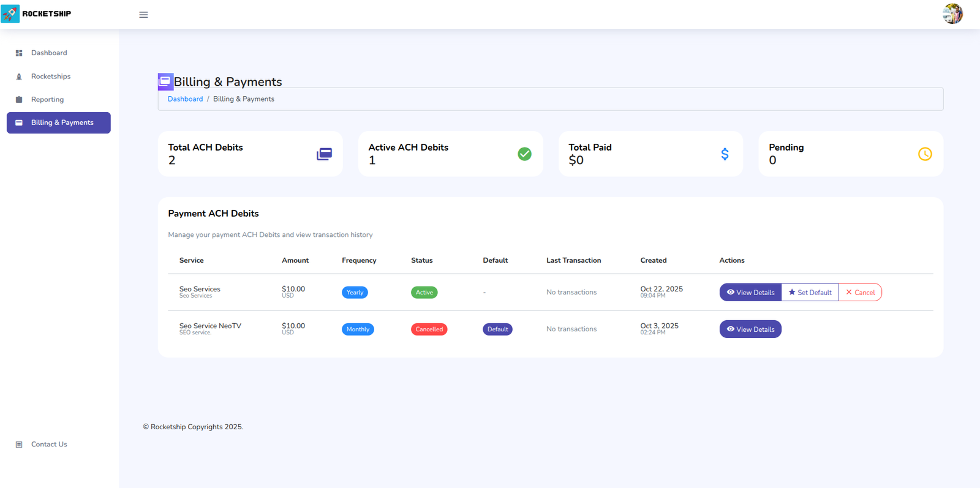This screenshot has height=488, width=980.
Task: Open Contact Us in sidebar
Action: (49, 445)
